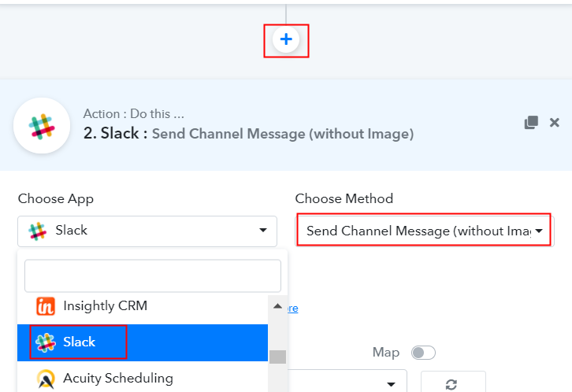Toggle the Map switch
572x392 pixels.
pos(423,353)
